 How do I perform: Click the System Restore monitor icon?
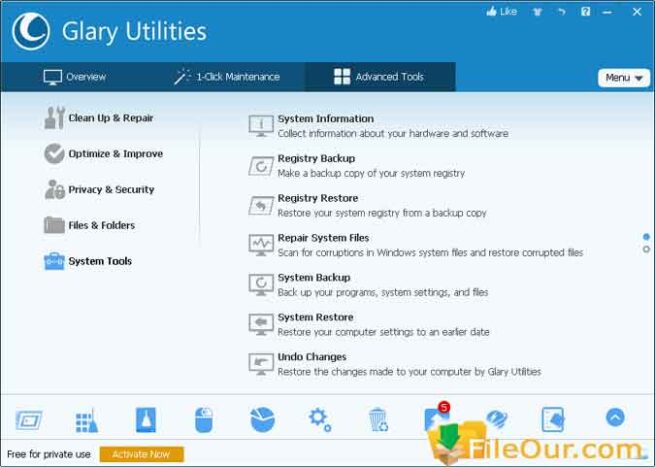click(261, 325)
